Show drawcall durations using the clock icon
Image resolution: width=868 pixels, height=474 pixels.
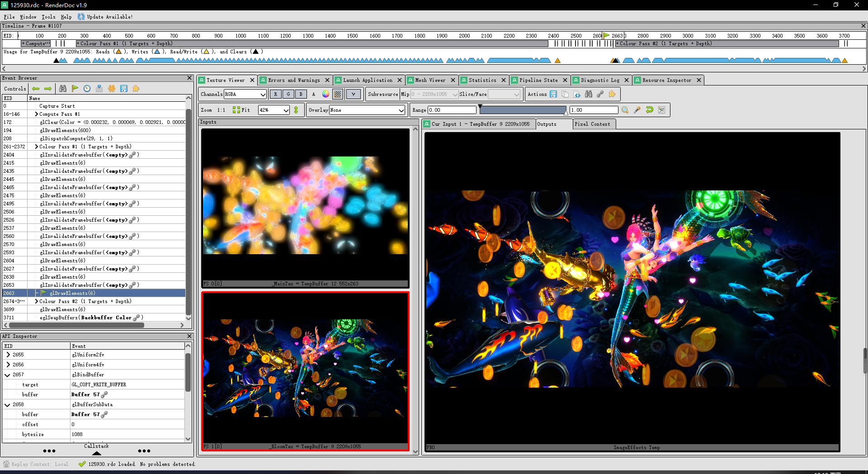[87, 89]
